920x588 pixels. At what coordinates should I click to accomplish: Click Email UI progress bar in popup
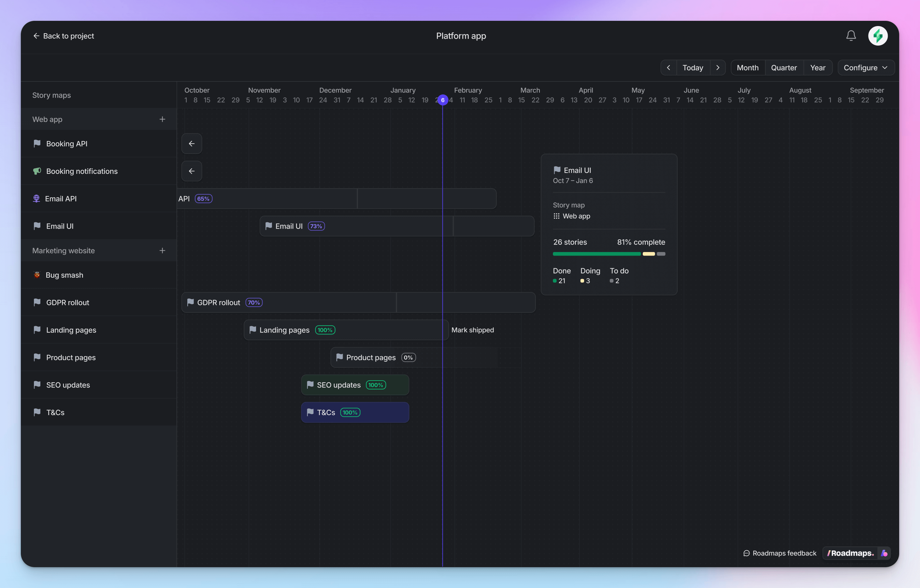coord(609,254)
